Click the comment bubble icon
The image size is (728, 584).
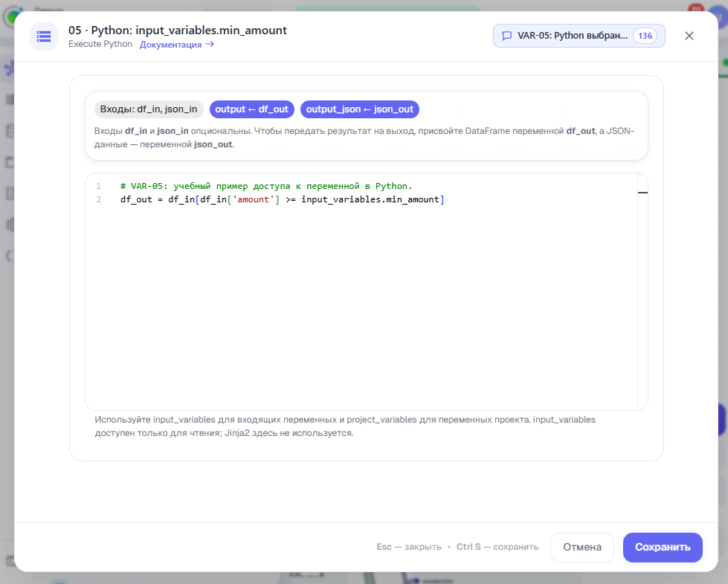coord(507,36)
